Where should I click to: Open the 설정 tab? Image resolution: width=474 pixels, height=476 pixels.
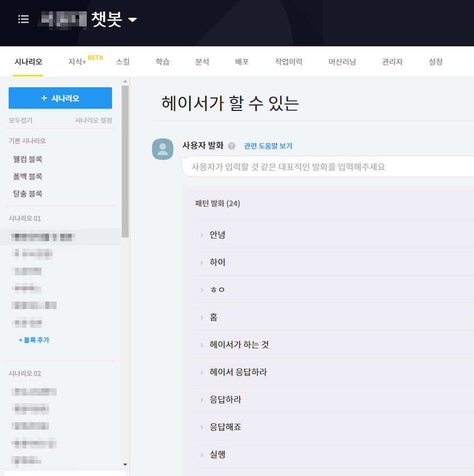coord(435,61)
